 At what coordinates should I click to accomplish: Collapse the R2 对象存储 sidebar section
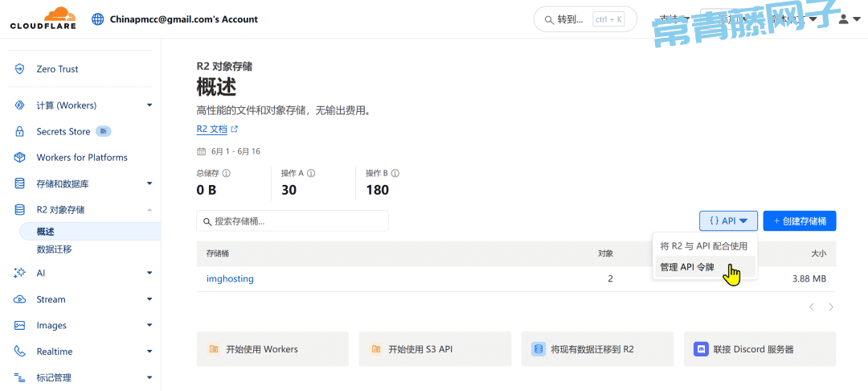tap(149, 210)
